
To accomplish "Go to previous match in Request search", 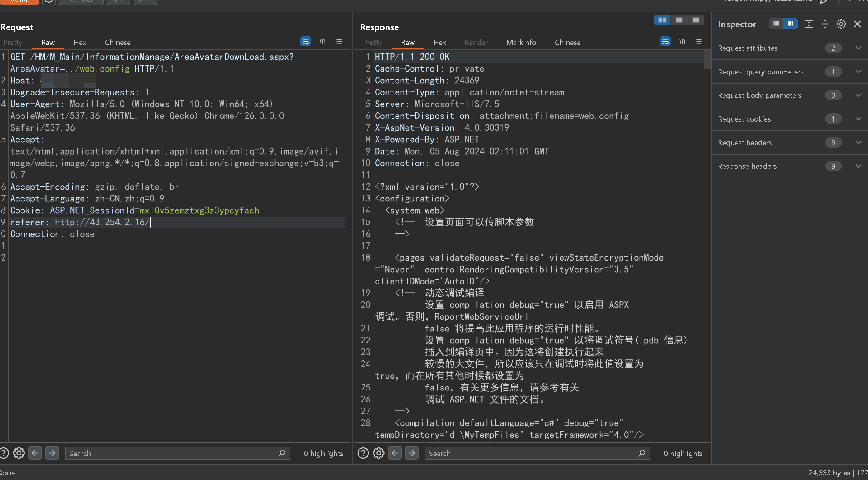I will (35, 453).
